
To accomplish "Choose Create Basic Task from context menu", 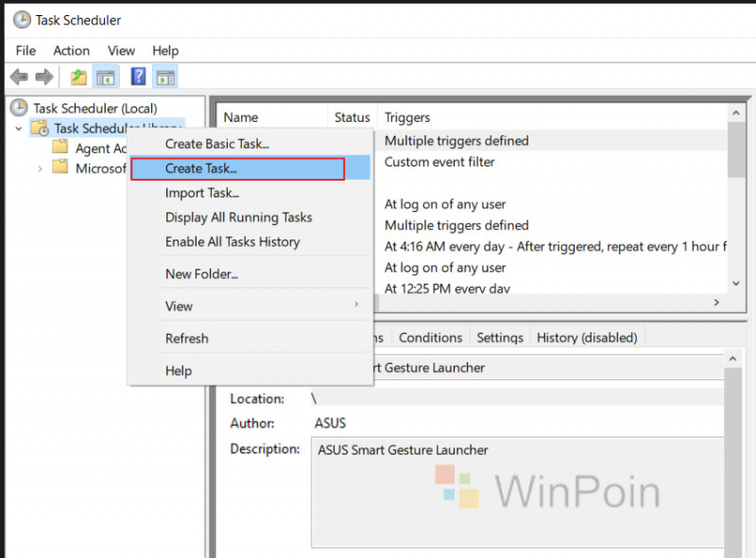I will pos(250,144).
